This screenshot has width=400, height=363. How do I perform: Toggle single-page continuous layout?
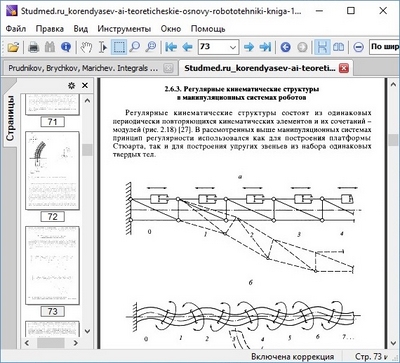(322, 47)
